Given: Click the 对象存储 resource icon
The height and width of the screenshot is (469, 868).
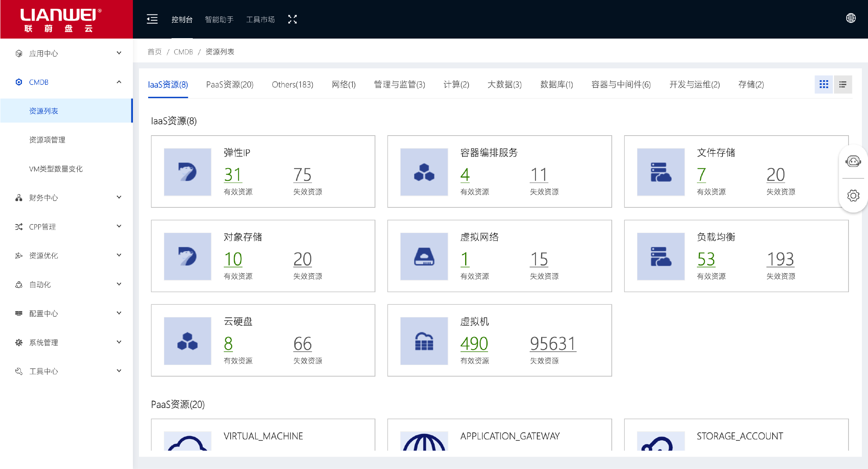Looking at the screenshot, I should pos(188,256).
